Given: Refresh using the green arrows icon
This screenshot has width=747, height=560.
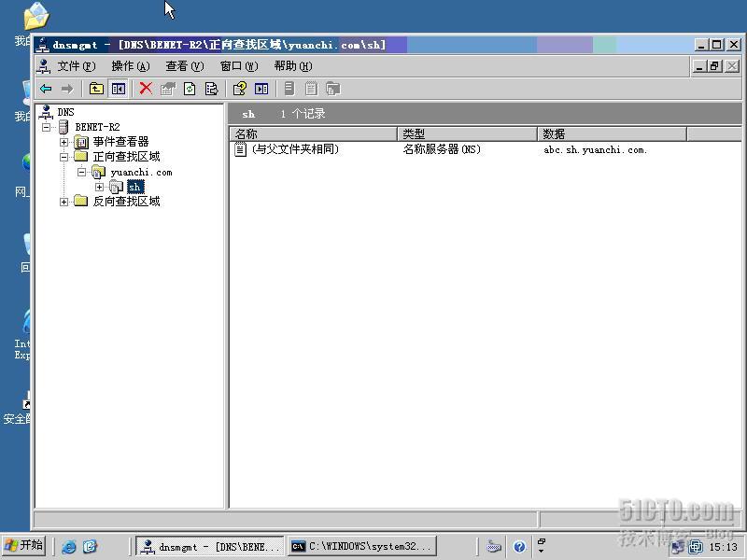Looking at the screenshot, I should pos(190,89).
